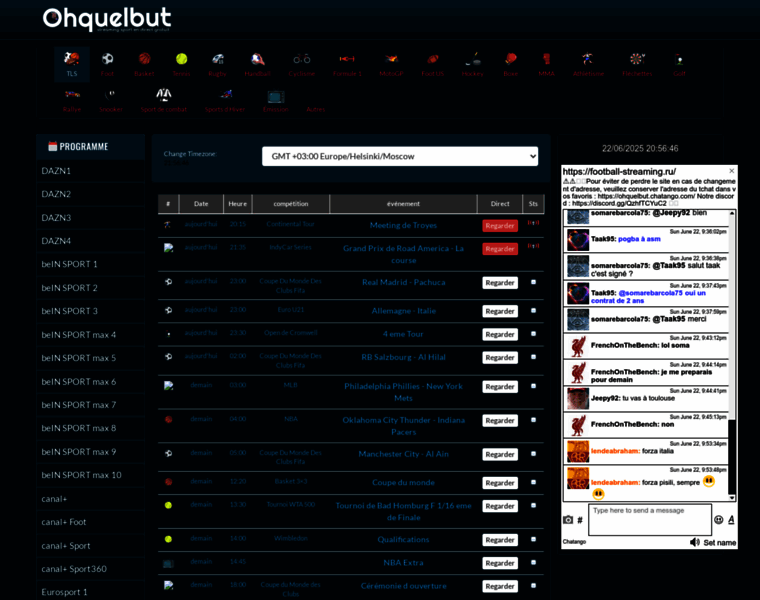Click the chat message input field
This screenshot has height=600, width=760.
pyautogui.click(x=648, y=519)
